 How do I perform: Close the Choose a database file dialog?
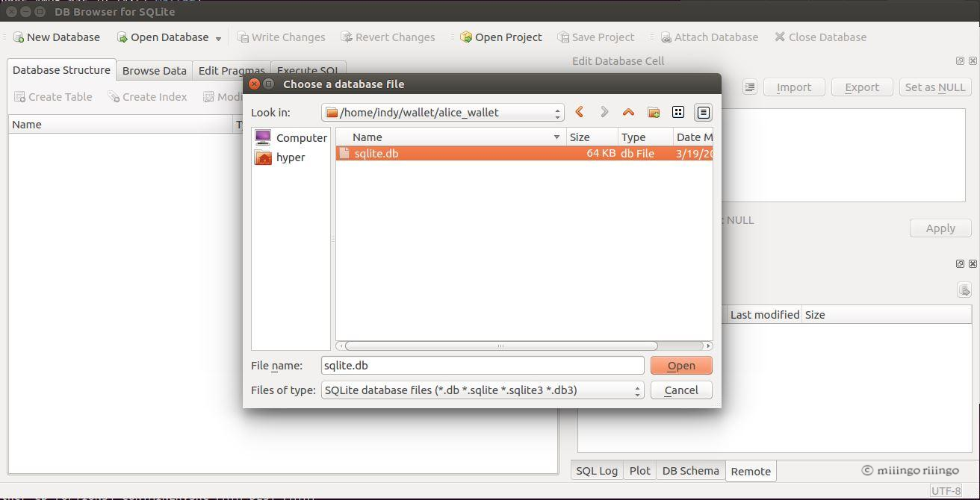coord(254,84)
